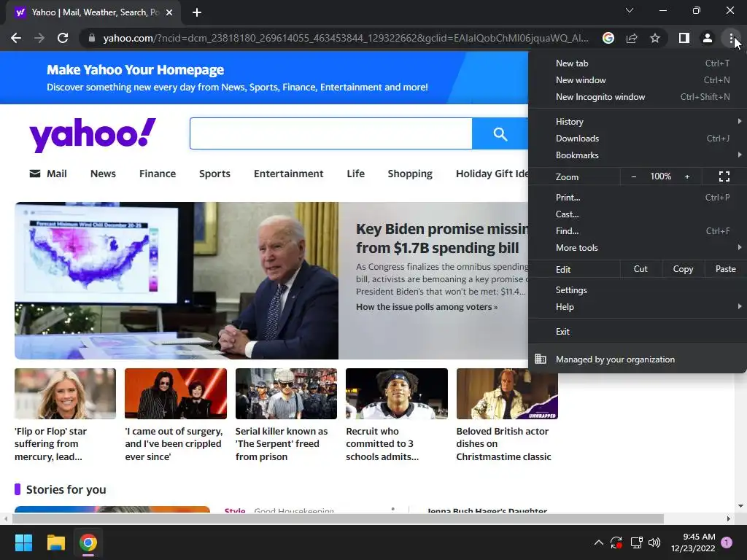The image size is (747, 560).
Task: Click the browser forward arrow
Action: pos(39,38)
